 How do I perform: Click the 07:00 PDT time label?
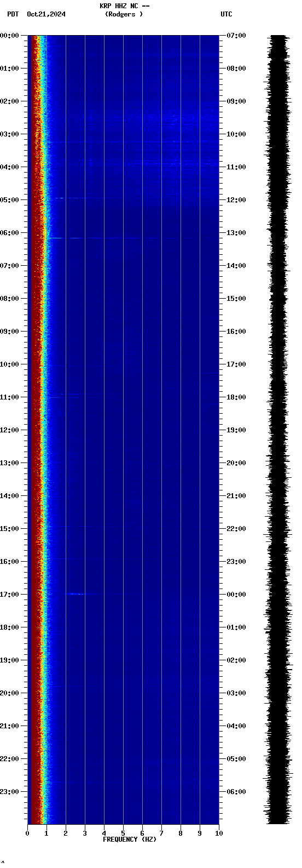(9, 266)
